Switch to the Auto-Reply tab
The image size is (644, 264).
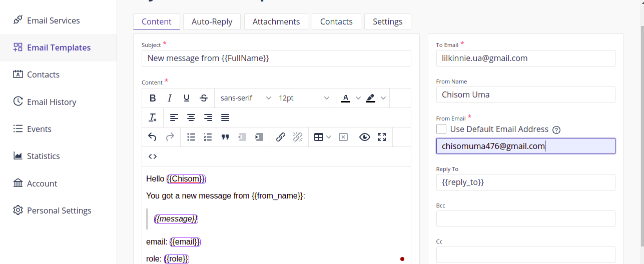pos(212,21)
